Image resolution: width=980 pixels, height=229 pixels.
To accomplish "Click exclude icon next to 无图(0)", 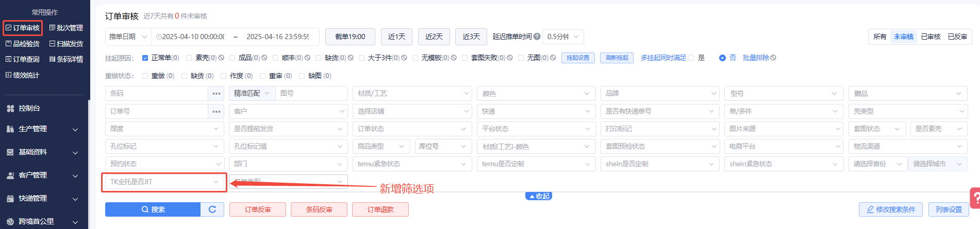I will coord(553,58).
